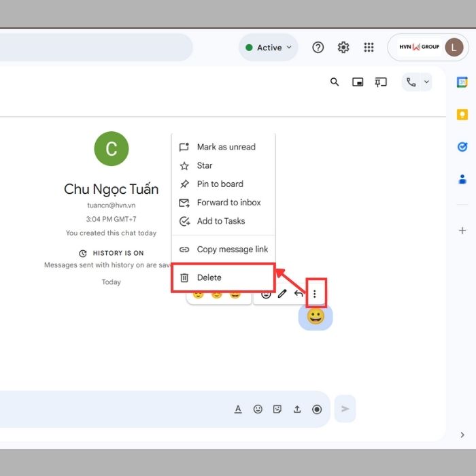This screenshot has height=476, width=476.
Task: Open the pinned board icon
Action: tap(381, 82)
